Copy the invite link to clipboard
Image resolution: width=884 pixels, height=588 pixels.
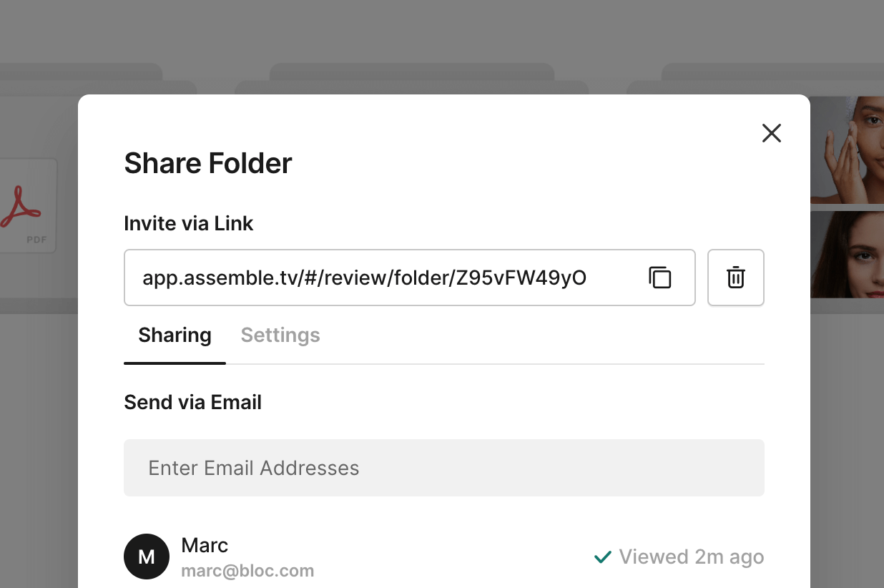click(x=659, y=278)
